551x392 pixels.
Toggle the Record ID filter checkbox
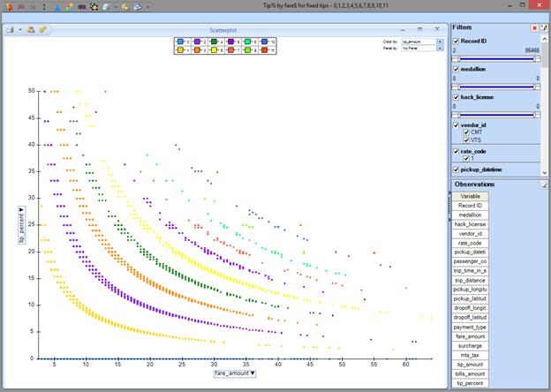coord(456,41)
